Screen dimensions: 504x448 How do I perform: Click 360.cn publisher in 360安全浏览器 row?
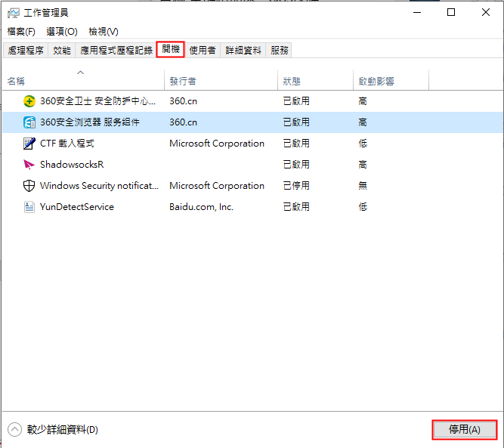(x=183, y=122)
